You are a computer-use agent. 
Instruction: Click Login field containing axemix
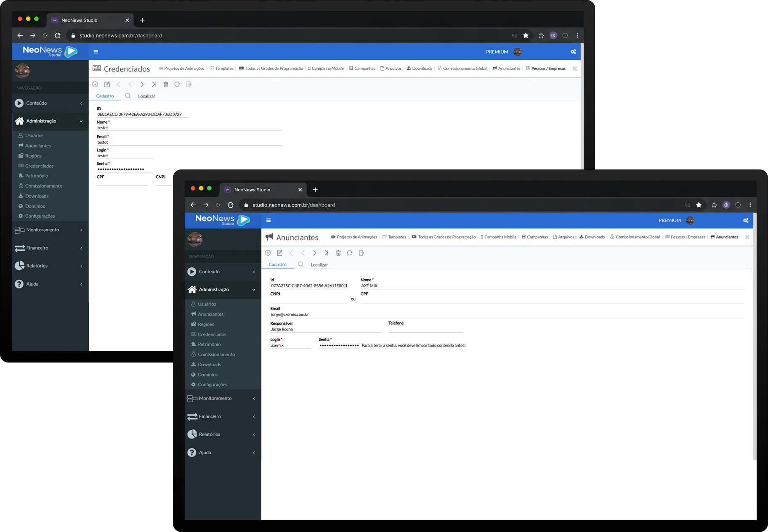(290, 345)
